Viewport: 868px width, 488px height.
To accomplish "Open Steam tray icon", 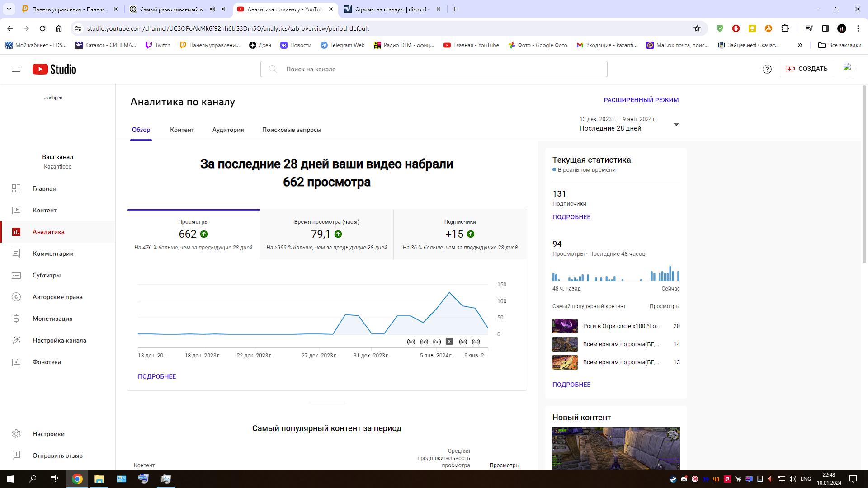I will coord(673,479).
